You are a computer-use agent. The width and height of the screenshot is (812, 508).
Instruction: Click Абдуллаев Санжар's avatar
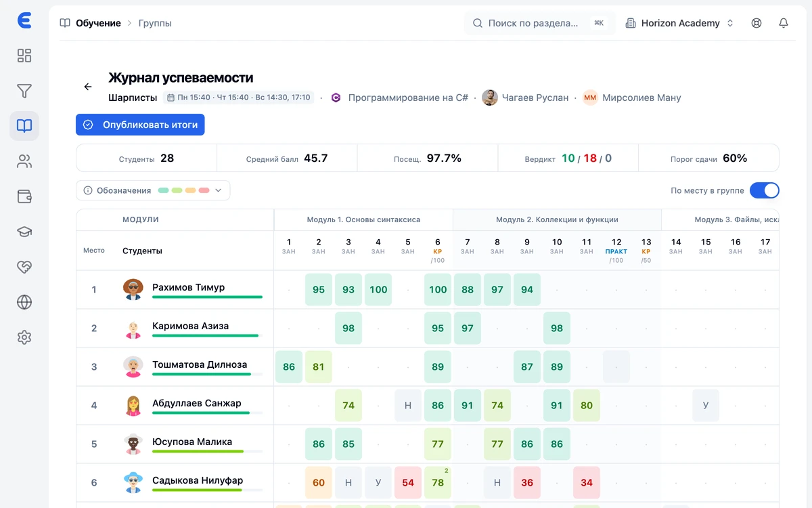click(133, 405)
